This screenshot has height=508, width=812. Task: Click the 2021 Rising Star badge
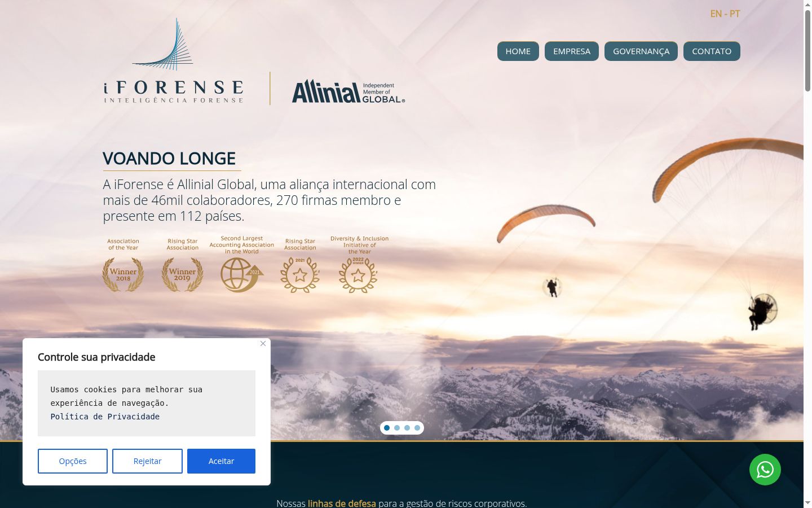pos(300,275)
